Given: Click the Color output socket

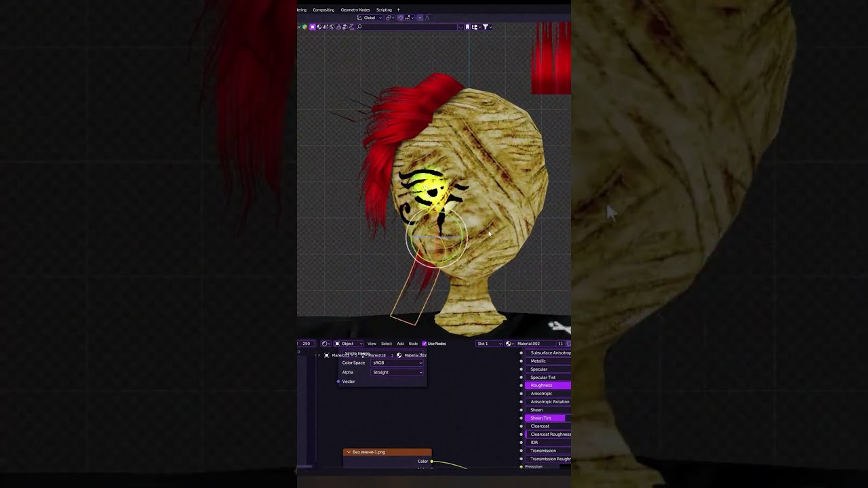Looking at the screenshot, I should pyautogui.click(x=432, y=462).
